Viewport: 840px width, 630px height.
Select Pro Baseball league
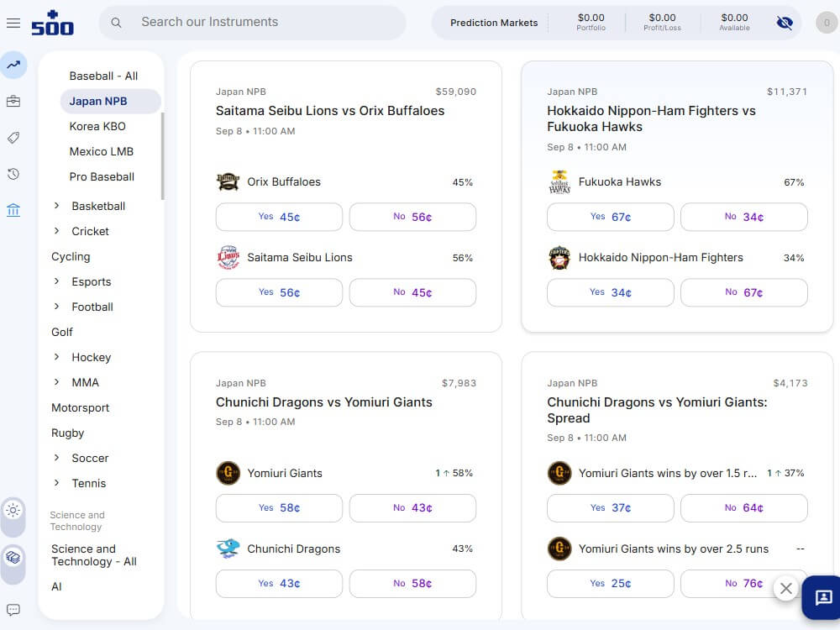click(102, 176)
